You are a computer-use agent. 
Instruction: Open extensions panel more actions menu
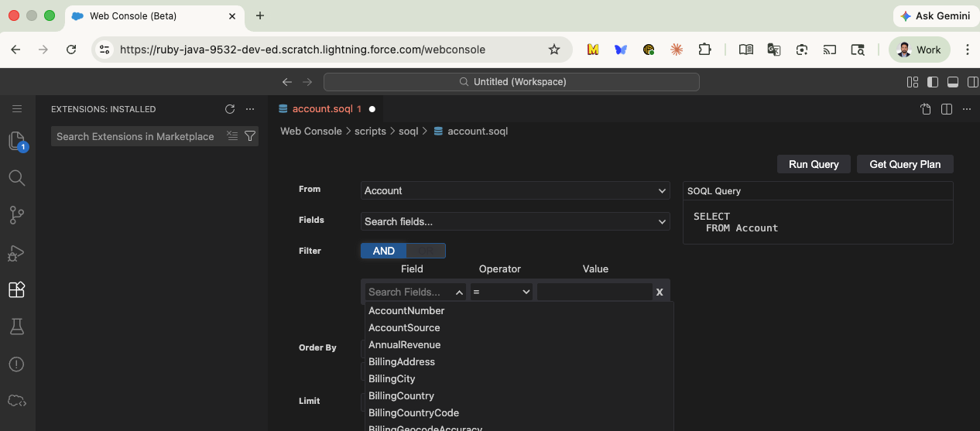249,109
